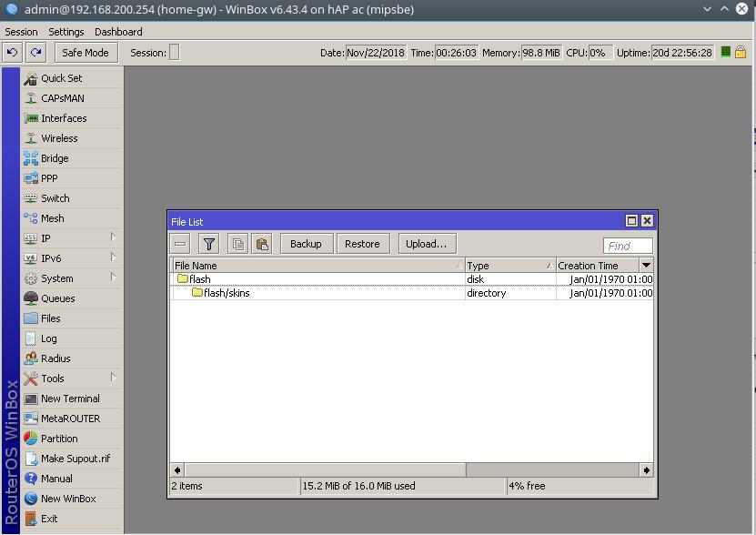Click the title bar maximize chevron
Viewport: 756px width, 535px height.
pyautogui.click(x=724, y=9)
